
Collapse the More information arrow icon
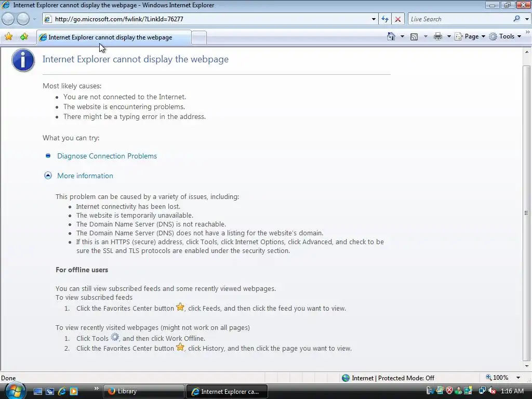(x=48, y=176)
